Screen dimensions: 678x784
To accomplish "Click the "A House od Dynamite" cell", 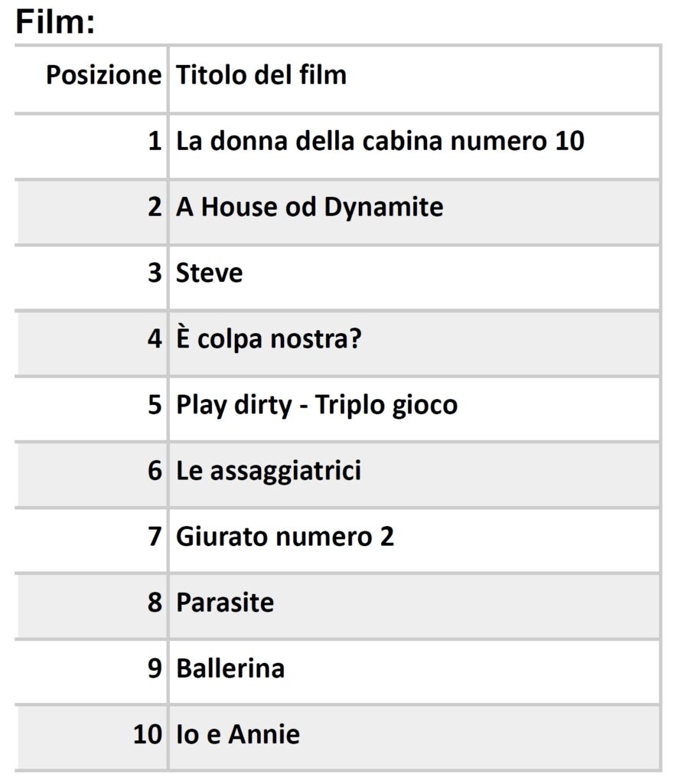I will point(309,207).
